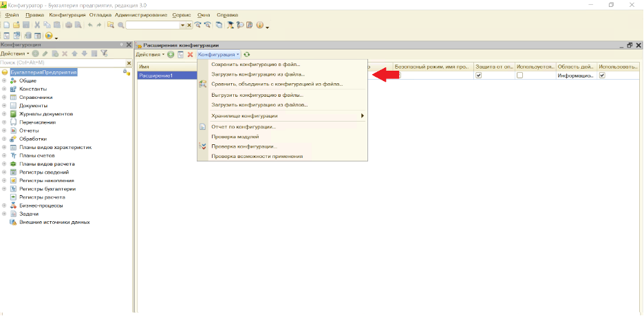Open the Администрирование menu
644x316 pixels.
(x=141, y=14)
